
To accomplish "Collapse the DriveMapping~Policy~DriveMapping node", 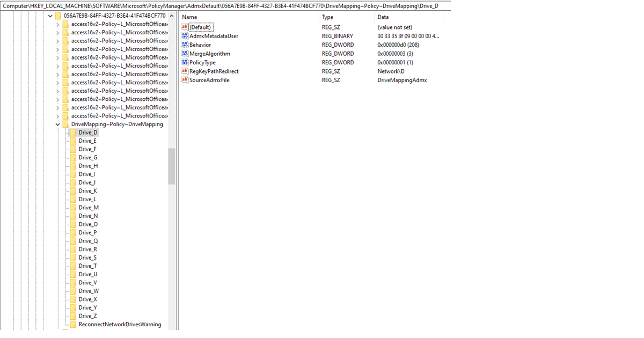I will (x=57, y=124).
